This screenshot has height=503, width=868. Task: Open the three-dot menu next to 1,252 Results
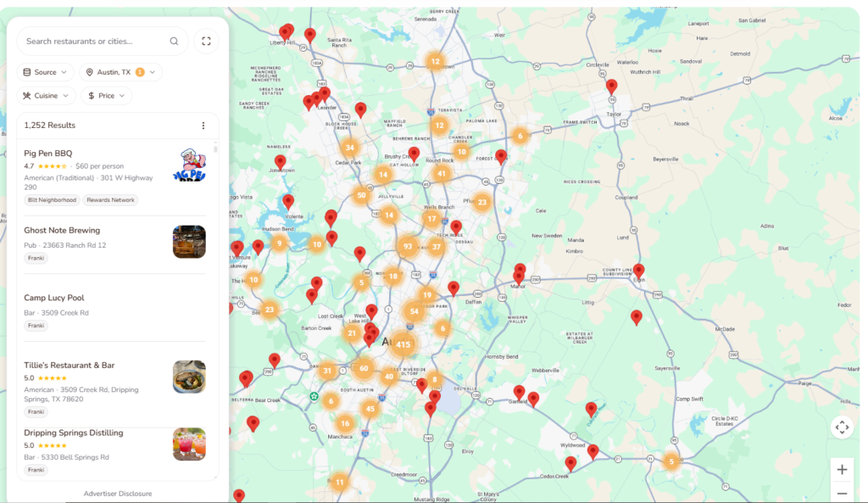click(203, 125)
